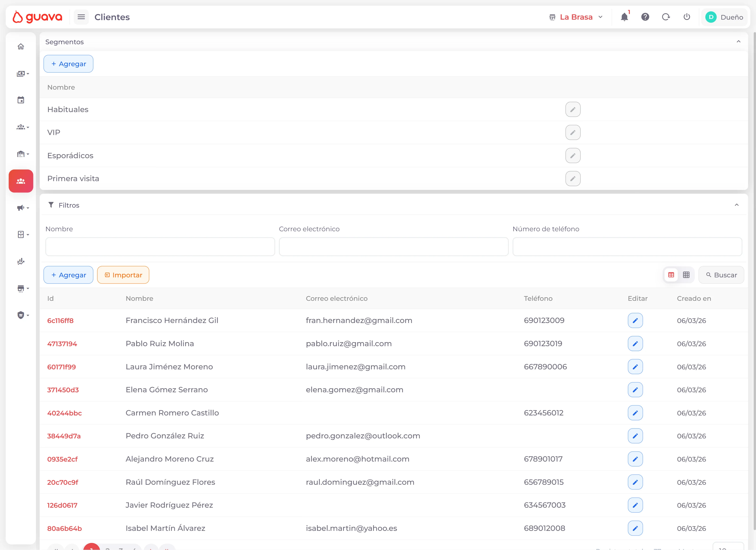Collapse the Filtros panel
Image resolution: width=756 pixels, height=550 pixels.
click(737, 205)
